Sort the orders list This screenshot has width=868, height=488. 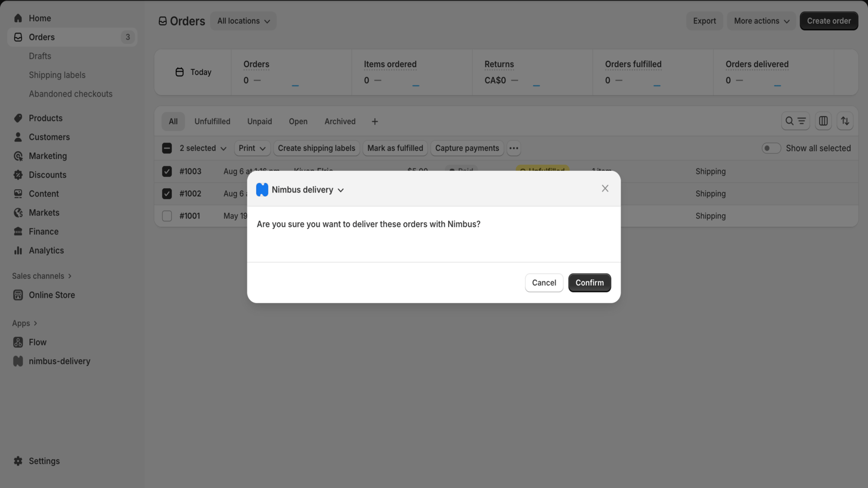pos(845,120)
